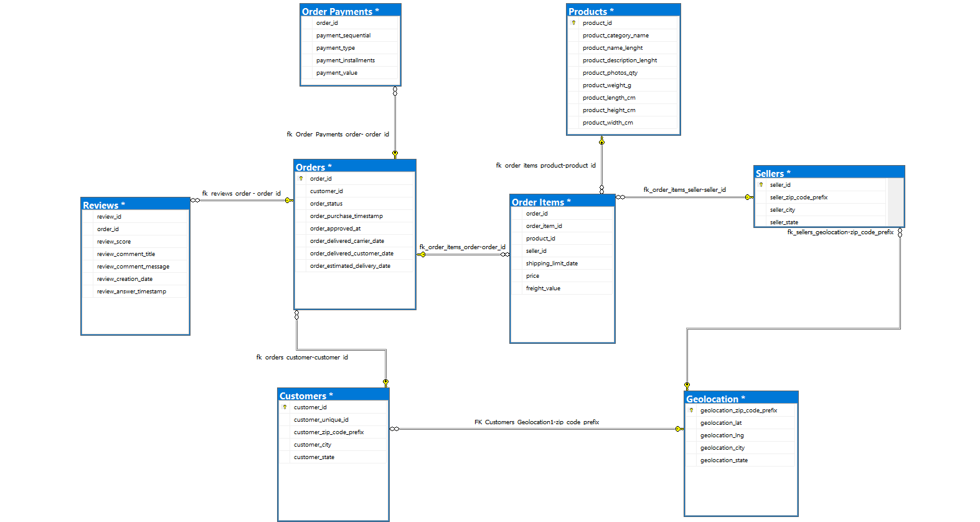Select the Order Items table header
This screenshot has width=980, height=522.
pos(562,202)
